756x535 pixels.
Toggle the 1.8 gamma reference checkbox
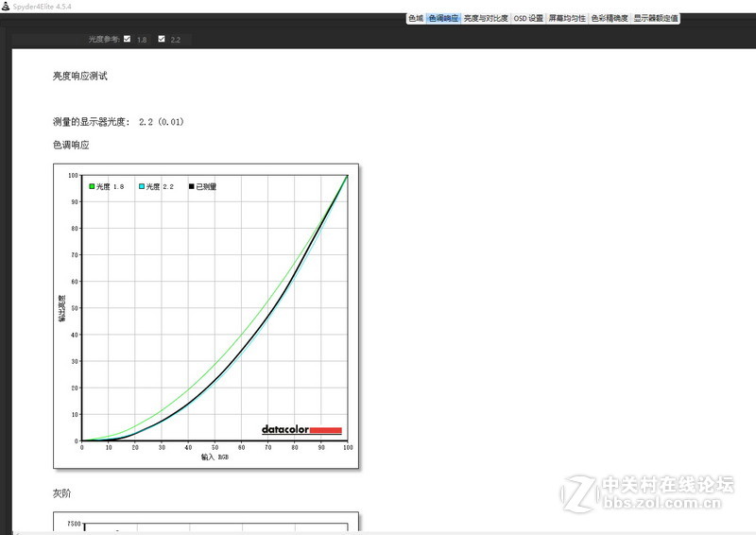pos(128,39)
